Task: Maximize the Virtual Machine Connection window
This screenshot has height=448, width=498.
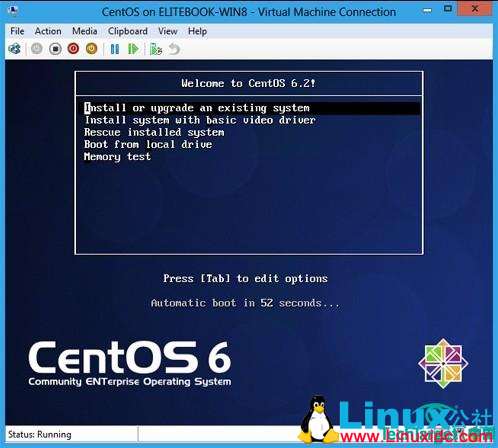Action: pos(448,9)
